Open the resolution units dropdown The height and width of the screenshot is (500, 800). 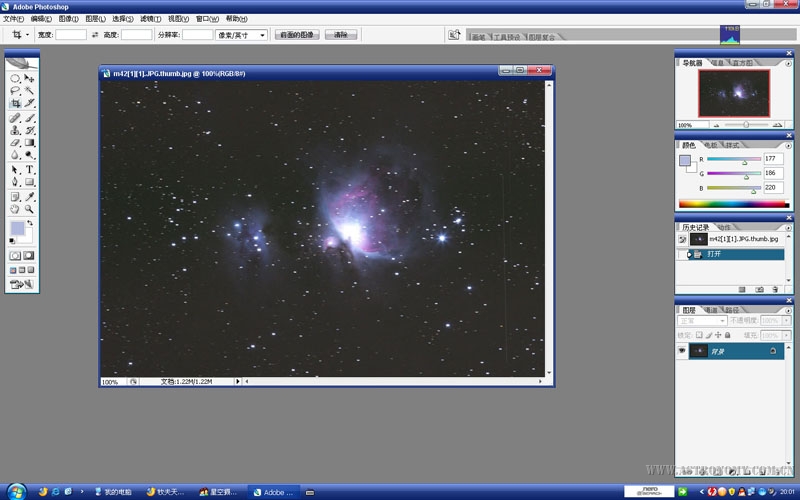click(262, 35)
